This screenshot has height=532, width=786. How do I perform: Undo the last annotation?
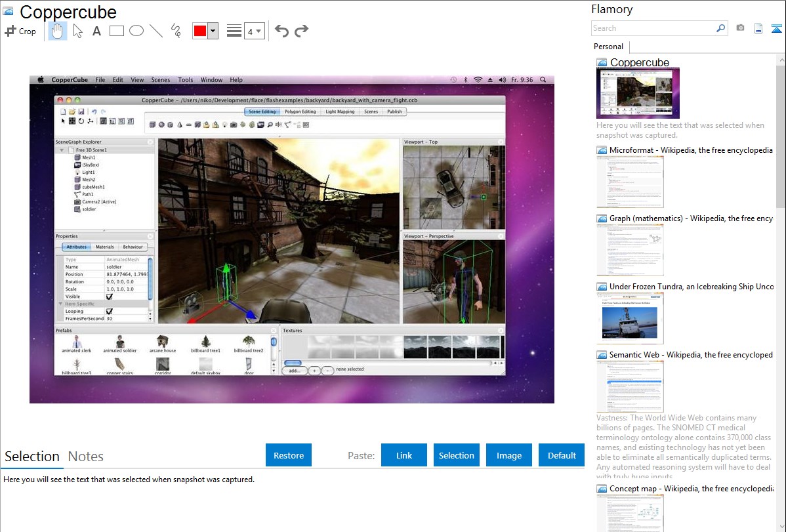pos(281,31)
